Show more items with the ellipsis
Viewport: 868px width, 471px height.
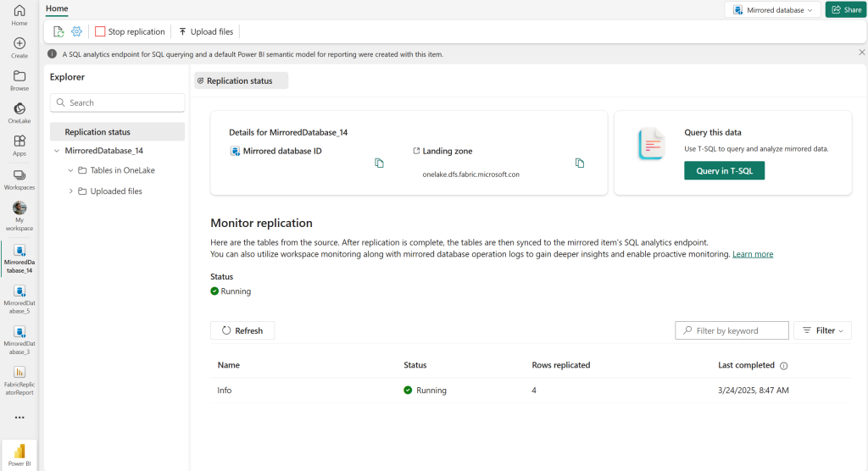click(x=19, y=418)
